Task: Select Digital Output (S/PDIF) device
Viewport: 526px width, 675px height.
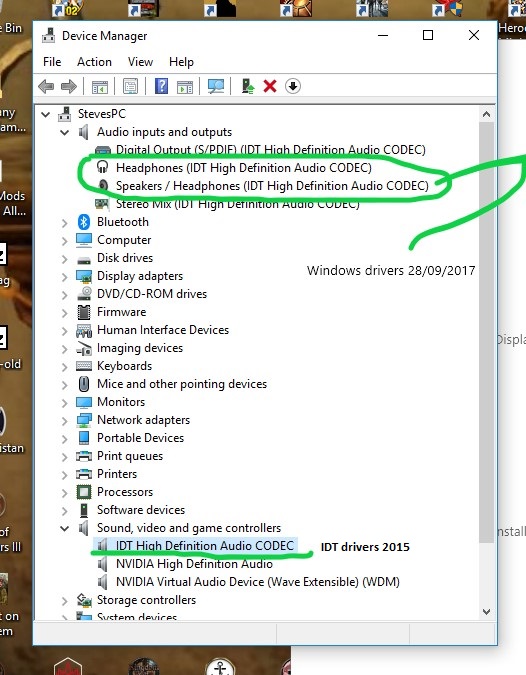Action: tap(270, 150)
